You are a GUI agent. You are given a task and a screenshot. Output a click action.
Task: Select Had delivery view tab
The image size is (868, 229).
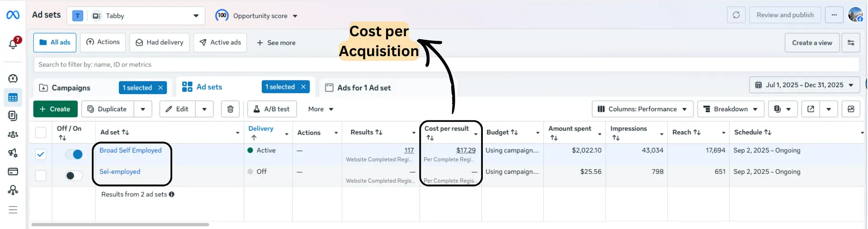[x=160, y=43]
